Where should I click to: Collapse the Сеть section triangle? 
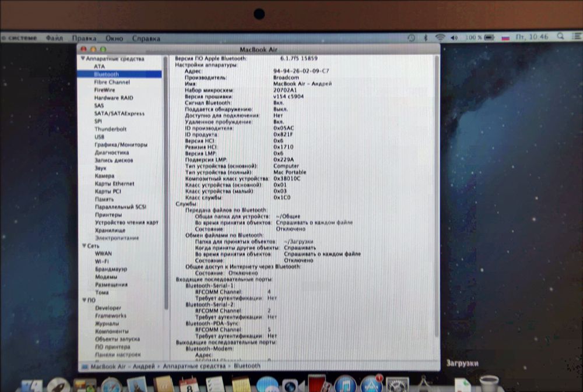pos(85,246)
